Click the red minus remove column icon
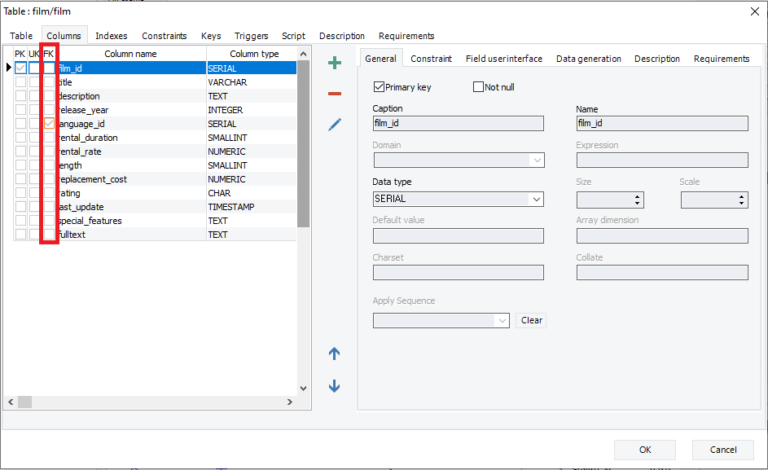 [x=334, y=94]
